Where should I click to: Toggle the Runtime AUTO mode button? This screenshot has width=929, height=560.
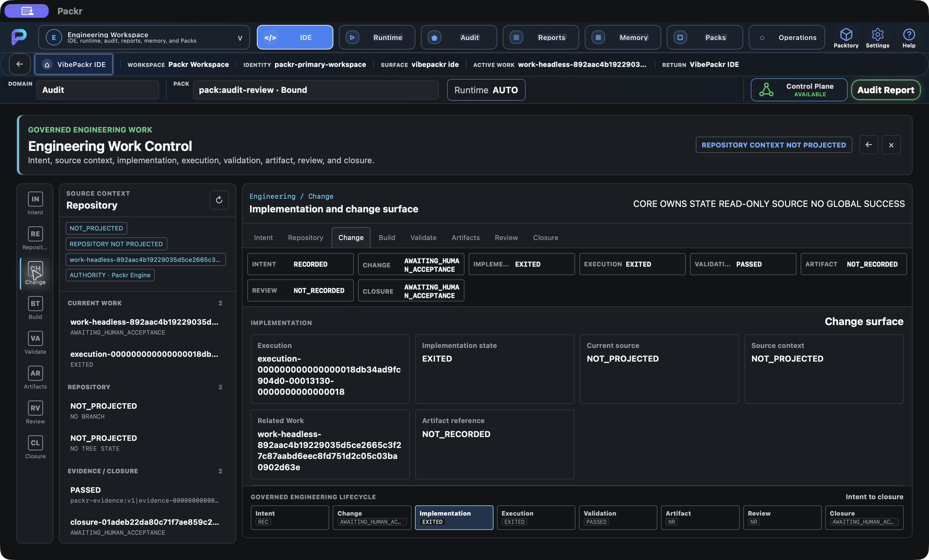click(x=486, y=90)
